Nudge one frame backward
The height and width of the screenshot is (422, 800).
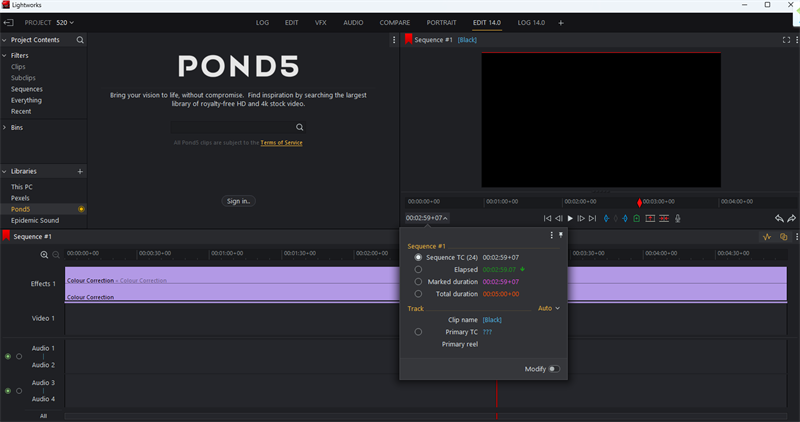pyautogui.click(x=559, y=218)
